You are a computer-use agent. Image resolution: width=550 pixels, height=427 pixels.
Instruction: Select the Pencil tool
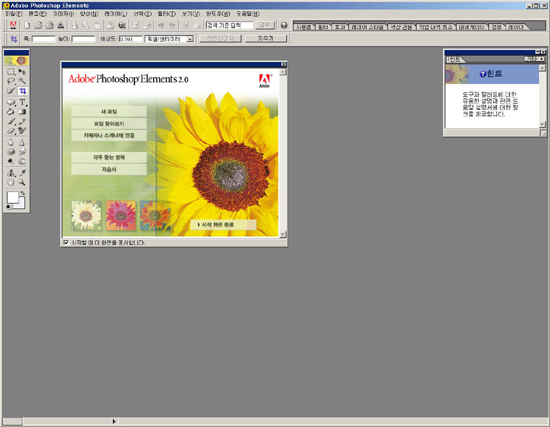(x=22, y=122)
